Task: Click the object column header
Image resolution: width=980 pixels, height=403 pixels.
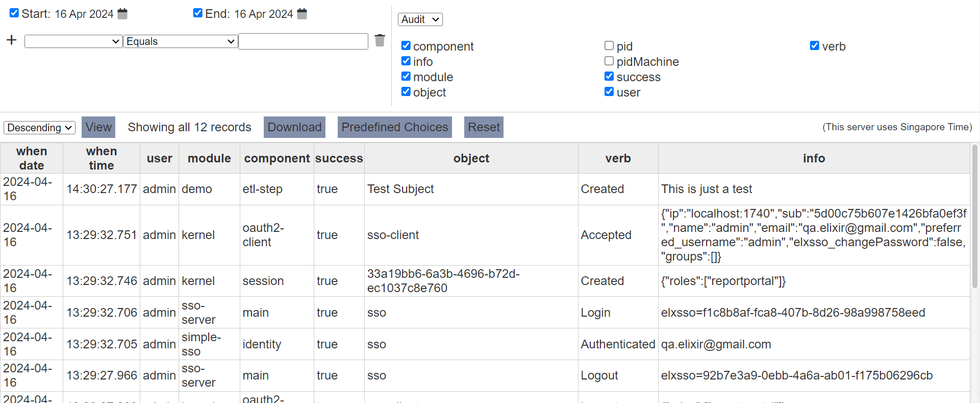Action: pos(471,158)
